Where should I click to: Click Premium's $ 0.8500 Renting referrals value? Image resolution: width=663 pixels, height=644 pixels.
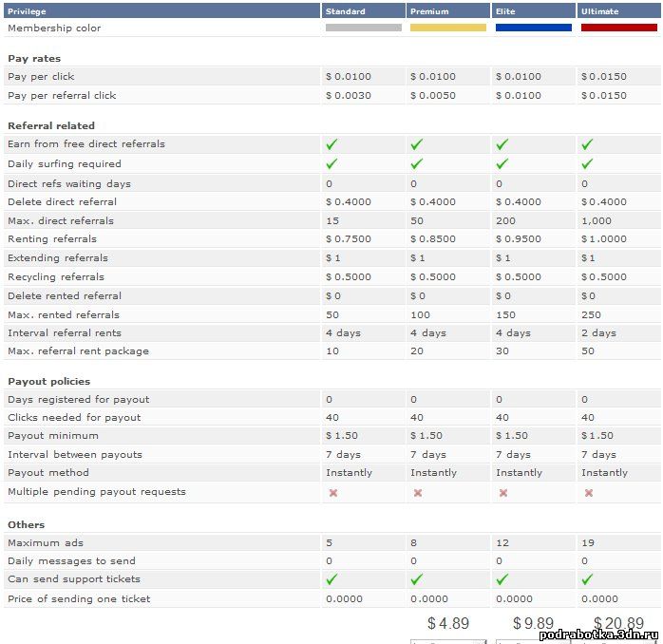coord(433,239)
